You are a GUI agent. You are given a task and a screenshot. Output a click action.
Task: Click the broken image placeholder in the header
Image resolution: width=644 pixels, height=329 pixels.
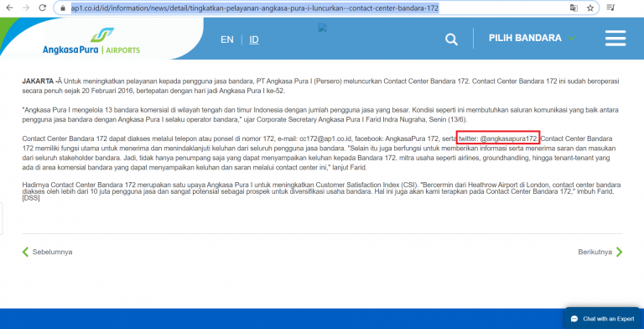pyautogui.click(x=322, y=28)
